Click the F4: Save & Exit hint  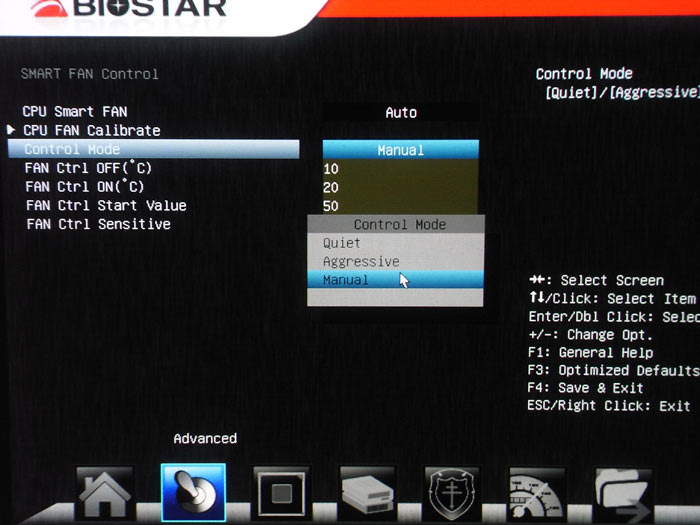coord(585,388)
